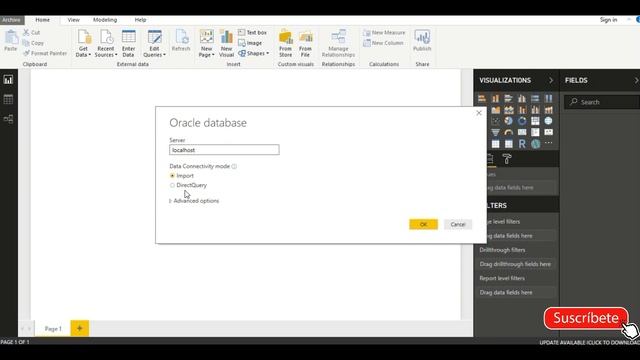Screen dimensions: 640x360
Task: Select the Clustered bar chart visualization
Action: pyautogui.click(x=509, y=98)
